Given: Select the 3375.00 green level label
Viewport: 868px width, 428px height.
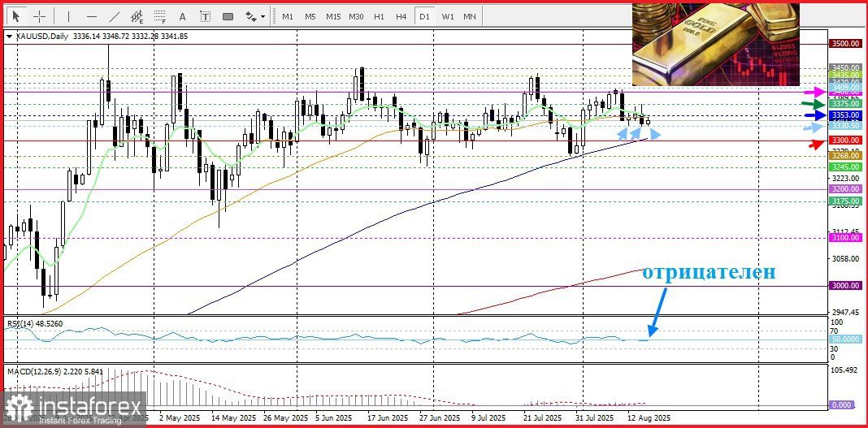Looking at the screenshot, I should pos(844,103).
